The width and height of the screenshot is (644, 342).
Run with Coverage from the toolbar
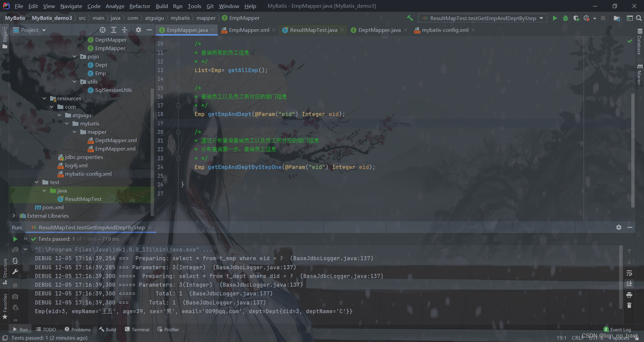pyautogui.click(x=576, y=18)
